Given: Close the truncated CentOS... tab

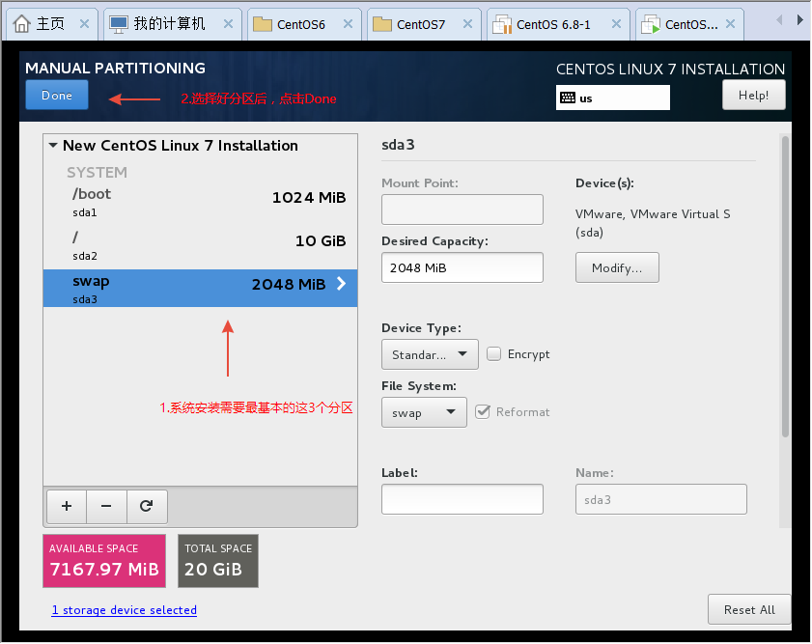Looking at the screenshot, I should 730,24.
